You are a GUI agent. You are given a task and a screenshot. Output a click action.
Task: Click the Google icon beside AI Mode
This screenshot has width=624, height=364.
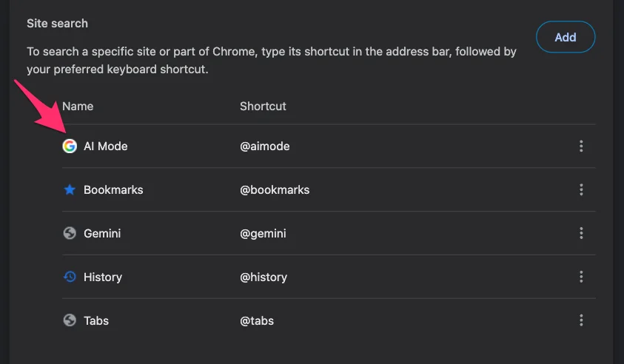70,146
